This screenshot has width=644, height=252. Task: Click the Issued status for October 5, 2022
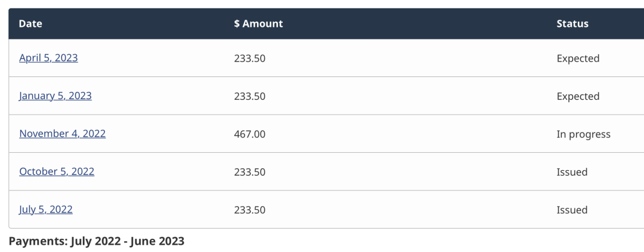tap(572, 172)
